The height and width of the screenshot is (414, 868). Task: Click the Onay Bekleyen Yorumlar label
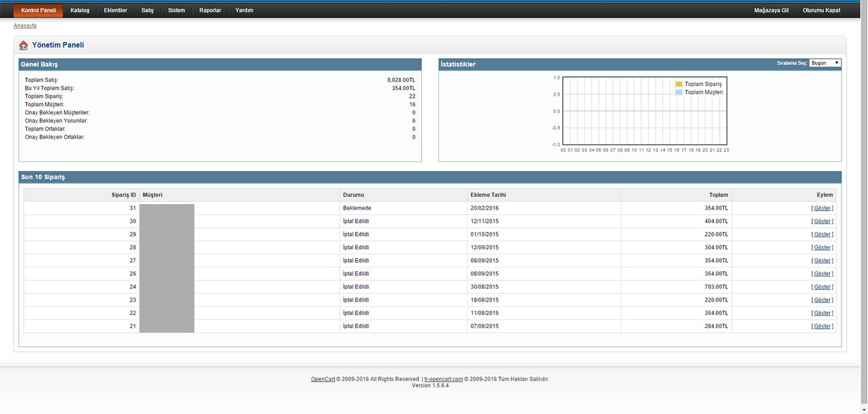56,121
